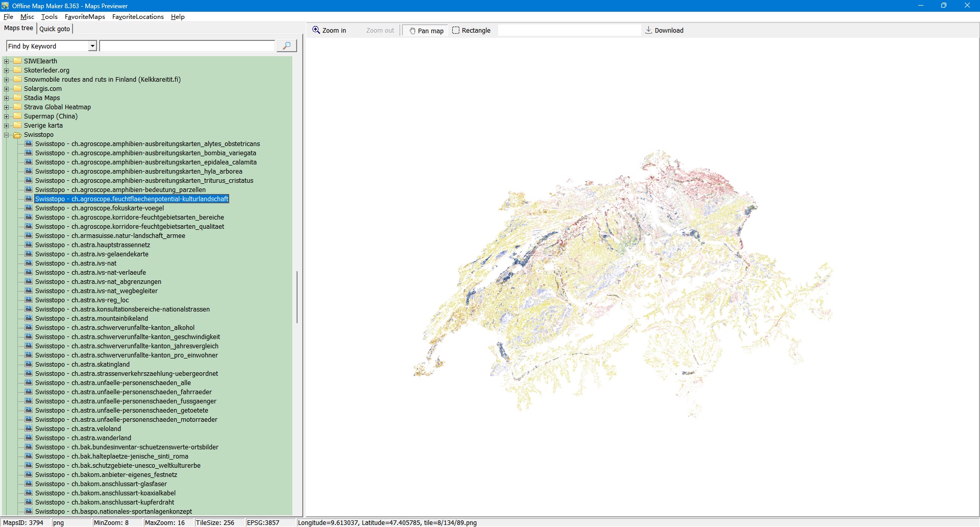Click map icon beside ch.astra.wanderland
This screenshot has height=527, width=980.
29,438
